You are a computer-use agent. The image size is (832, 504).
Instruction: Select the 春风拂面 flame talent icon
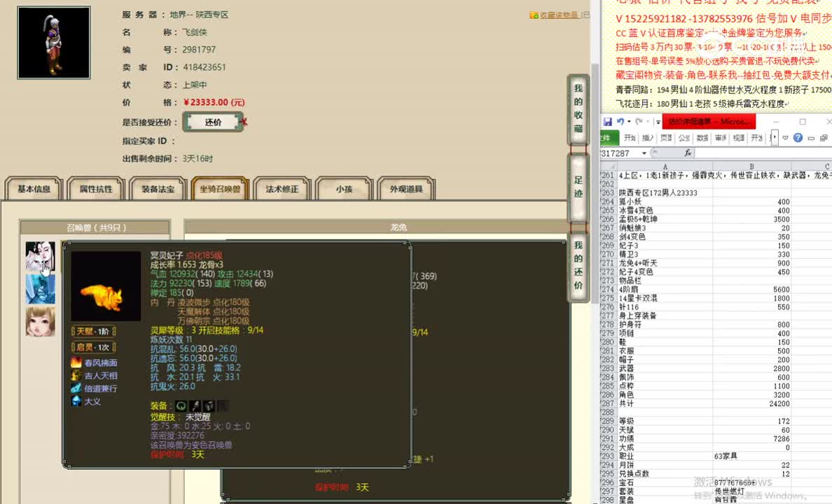(x=76, y=363)
